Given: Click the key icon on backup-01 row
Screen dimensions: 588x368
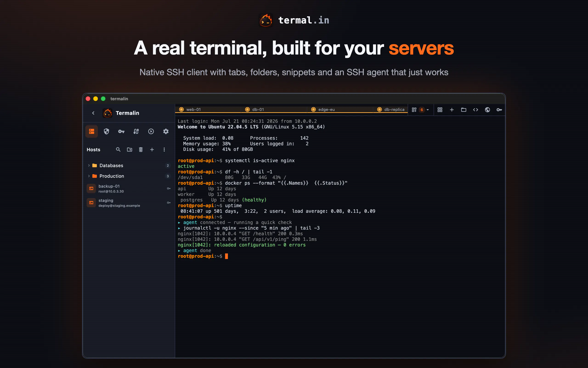Looking at the screenshot, I should pos(169,188).
